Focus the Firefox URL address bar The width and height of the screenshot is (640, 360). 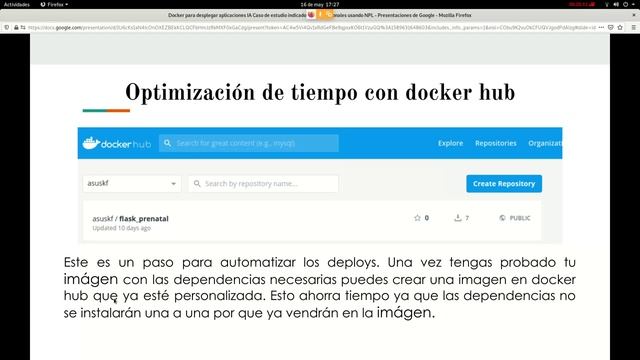tap(312, 27)
